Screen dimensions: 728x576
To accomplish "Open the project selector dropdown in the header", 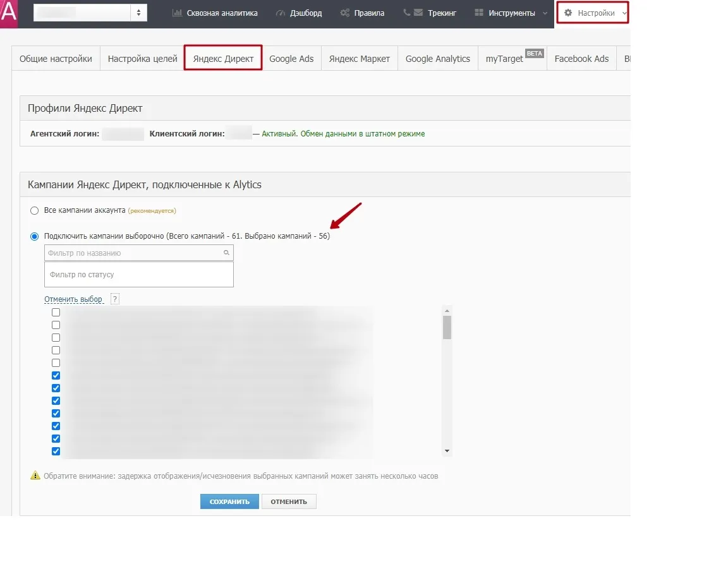I will tap(90, 13).
